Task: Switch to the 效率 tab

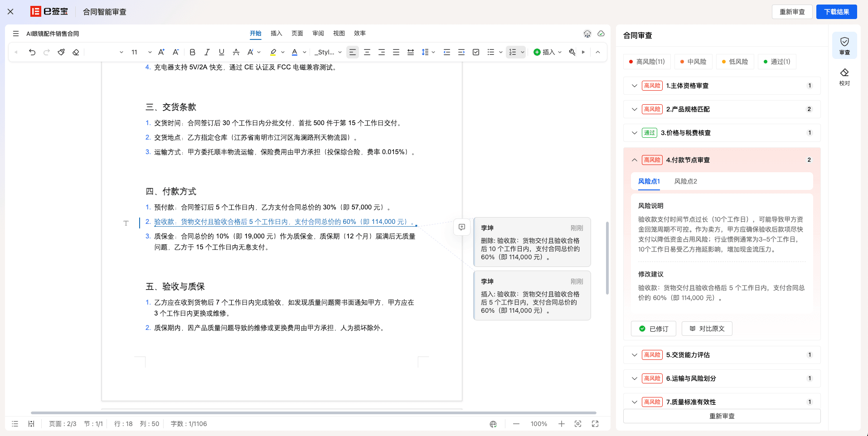Action: point(360,33)
